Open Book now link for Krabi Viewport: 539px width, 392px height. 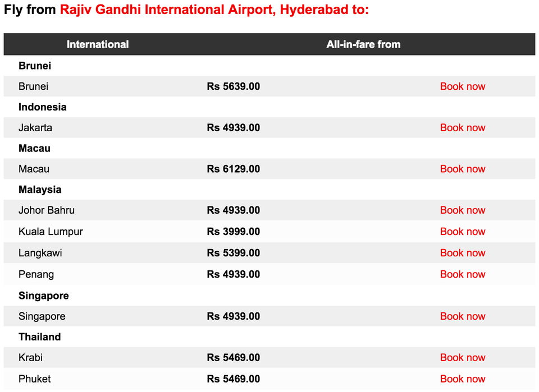click(x=462, y=357)
